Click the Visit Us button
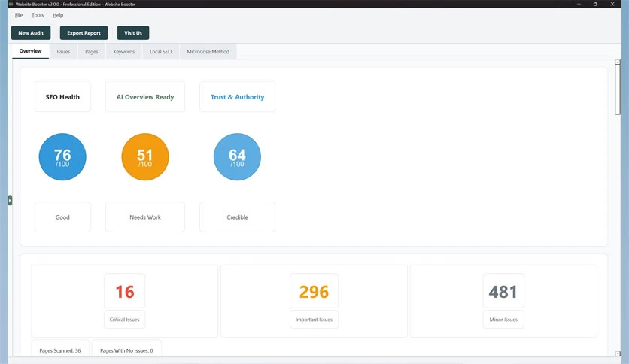Image resolution: width=629 pixels, height=364 pixels. (132, 33)
